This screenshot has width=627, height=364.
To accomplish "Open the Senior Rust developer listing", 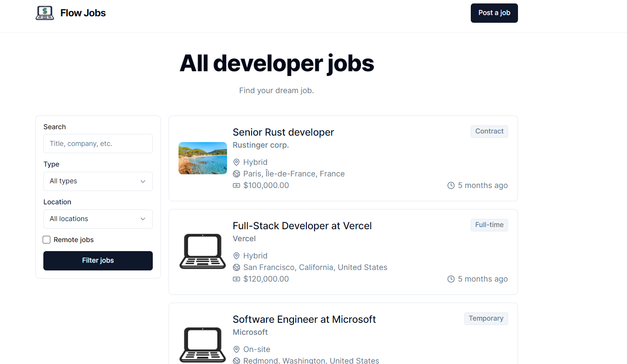I will click(283, 132).
